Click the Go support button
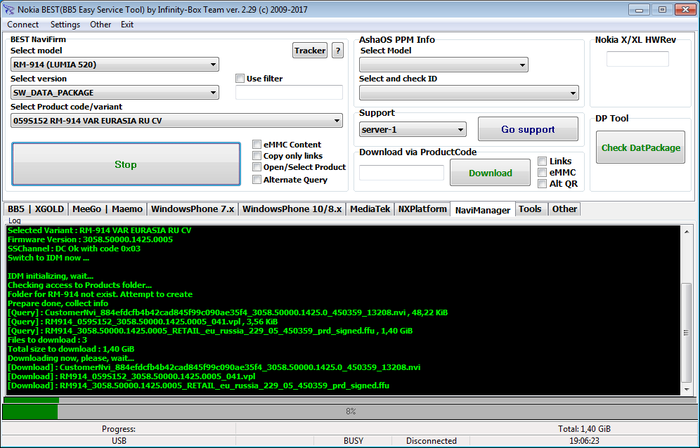700x448 pixels. click(x=528, y=129)
